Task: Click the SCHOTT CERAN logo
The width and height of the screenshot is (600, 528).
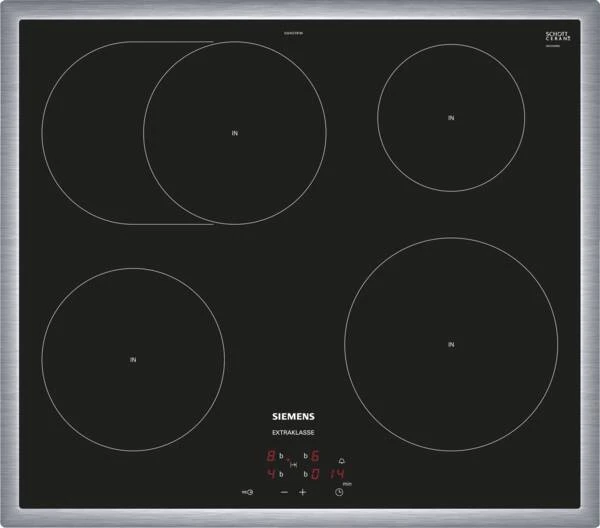Action: (x=558, y=36)
